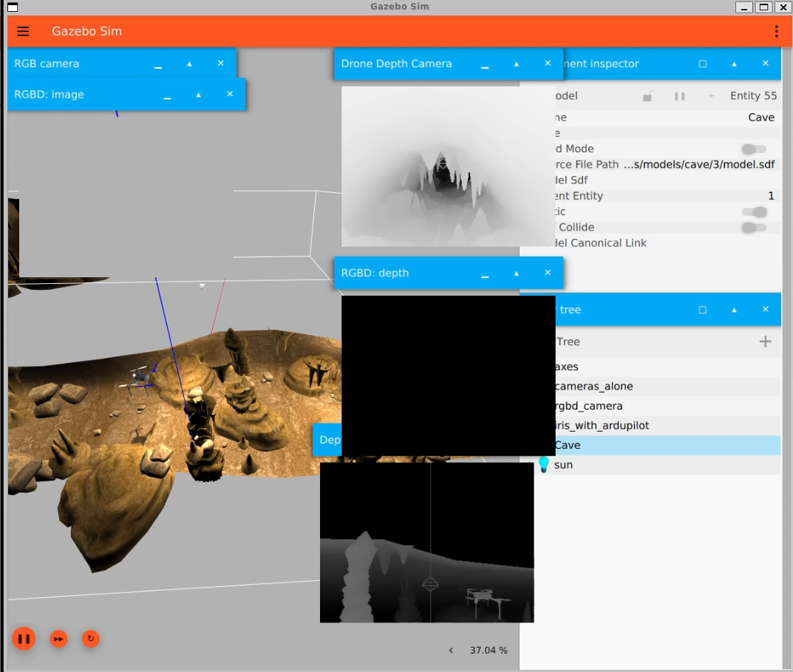Screen dimensions: 793x672
Task: Open the vertical dots plugin menu
Action: 776,31
